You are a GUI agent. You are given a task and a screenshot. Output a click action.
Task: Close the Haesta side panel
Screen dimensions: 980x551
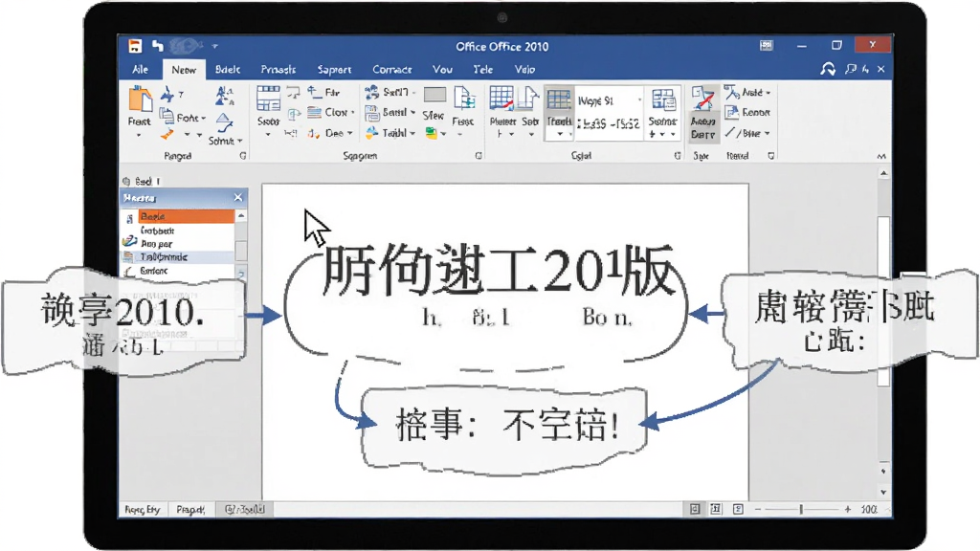tap(238, 197)
